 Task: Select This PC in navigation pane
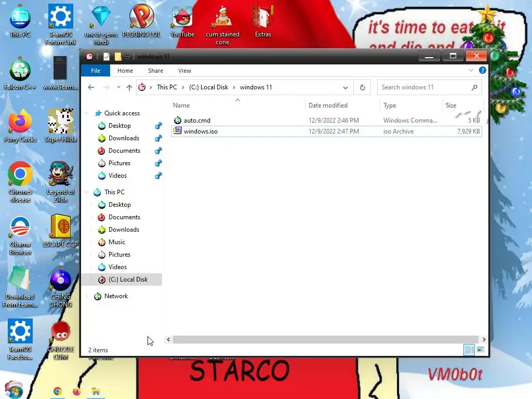click(x=114, y=192)
